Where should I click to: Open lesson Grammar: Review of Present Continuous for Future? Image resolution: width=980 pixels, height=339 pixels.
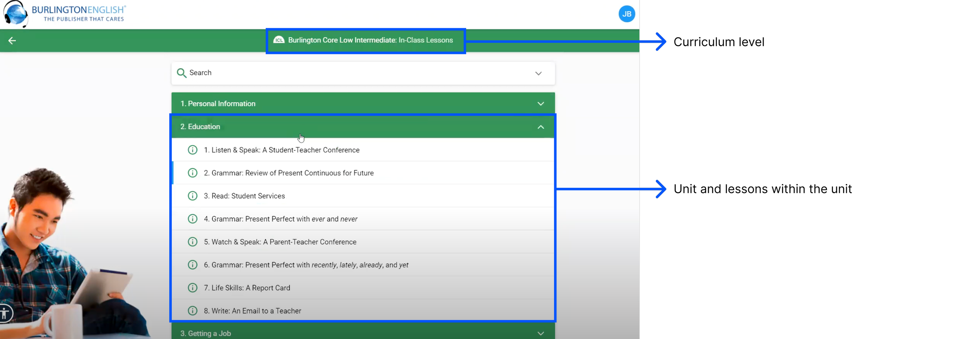363,173
